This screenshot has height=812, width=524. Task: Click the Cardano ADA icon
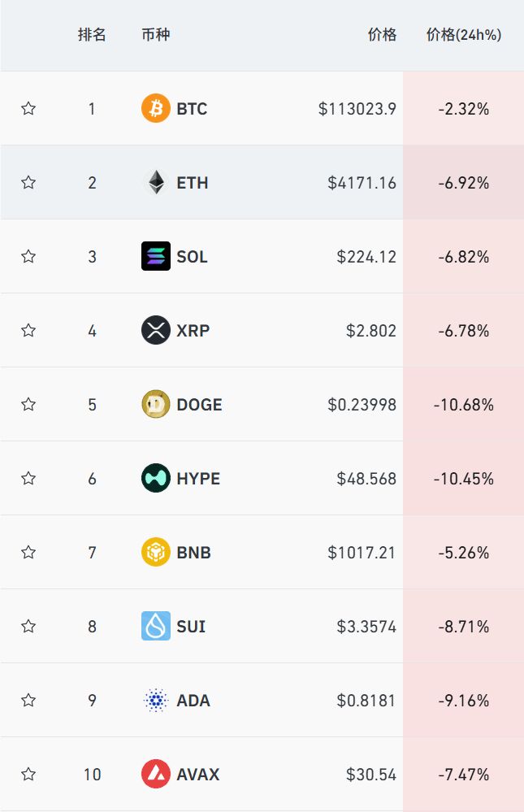tap(156, 700)
